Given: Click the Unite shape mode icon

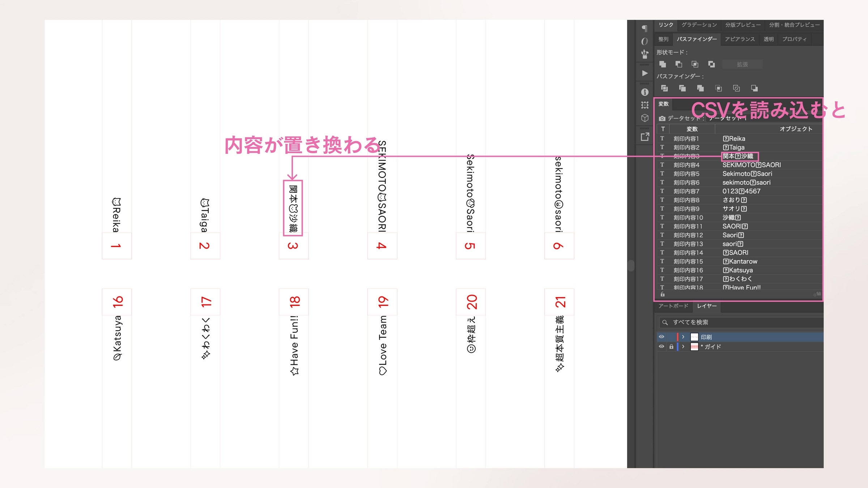Looking at the screenshot, I should pyautogui.click(x=663, y=64).
